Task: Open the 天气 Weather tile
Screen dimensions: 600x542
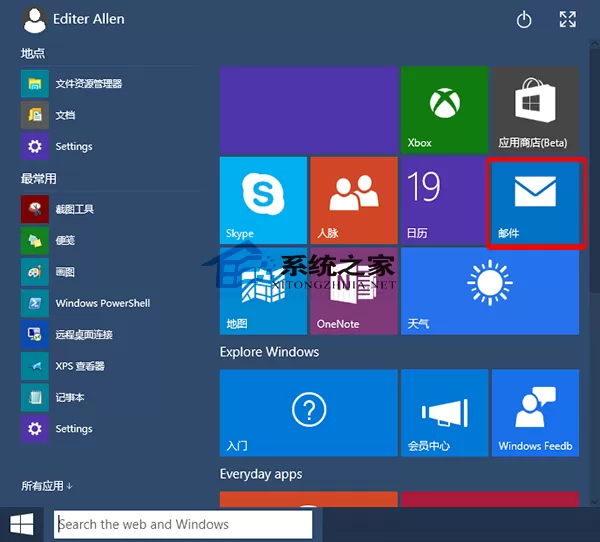Action: 490,291
